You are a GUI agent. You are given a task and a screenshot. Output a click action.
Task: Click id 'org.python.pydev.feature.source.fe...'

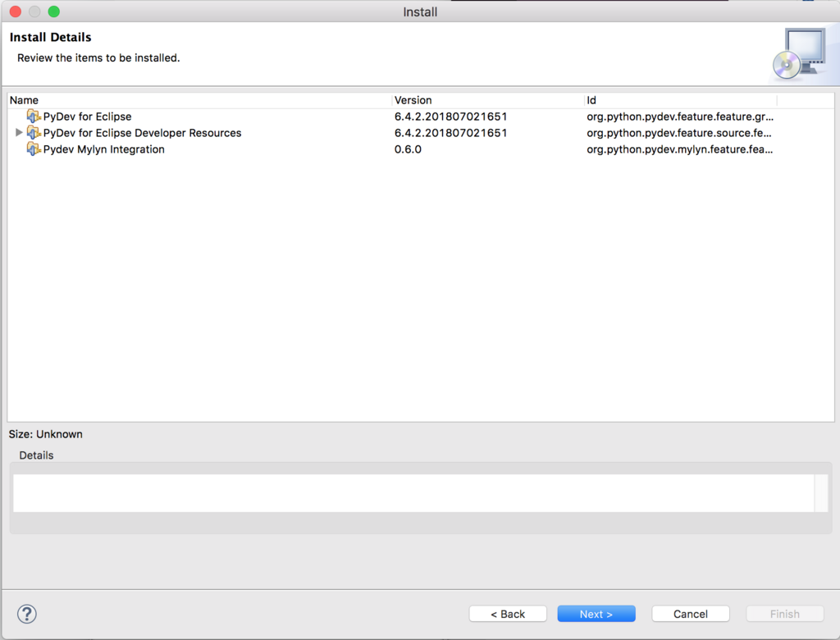678,133
